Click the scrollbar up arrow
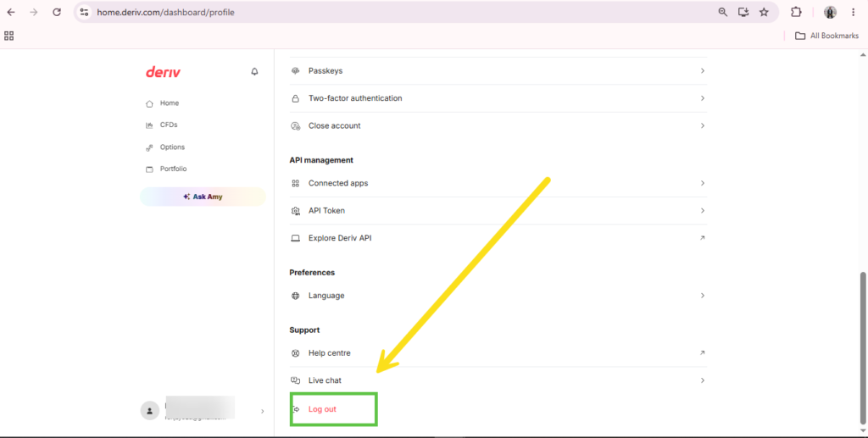Image resolution: width=868 pixels, height=438 pixels. (x=863, y=55)
